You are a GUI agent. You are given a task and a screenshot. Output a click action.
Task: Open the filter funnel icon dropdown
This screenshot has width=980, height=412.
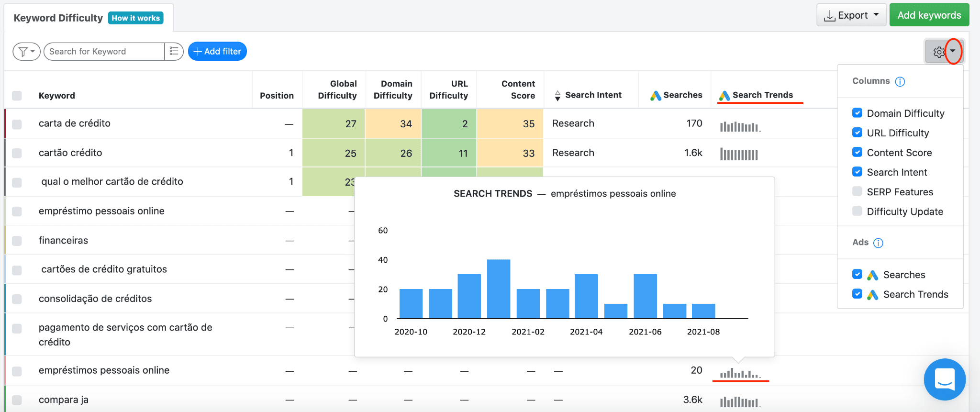tap(26, 52)
